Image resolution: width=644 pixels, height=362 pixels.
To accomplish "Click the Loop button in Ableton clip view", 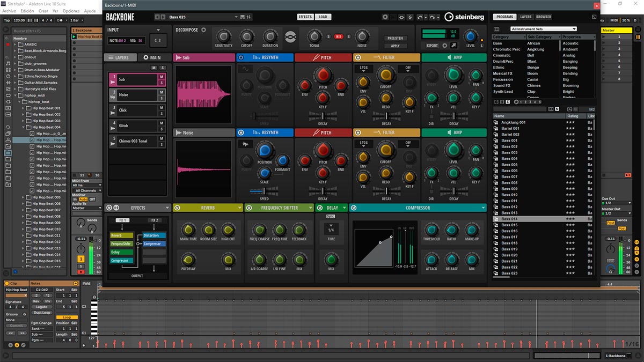I will point(67,317).
